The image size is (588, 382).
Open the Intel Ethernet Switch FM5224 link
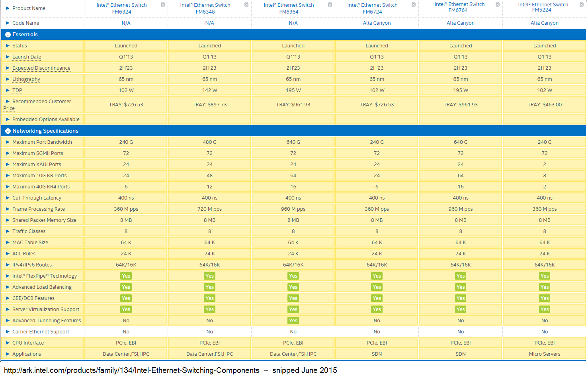[x=543, y=7]
